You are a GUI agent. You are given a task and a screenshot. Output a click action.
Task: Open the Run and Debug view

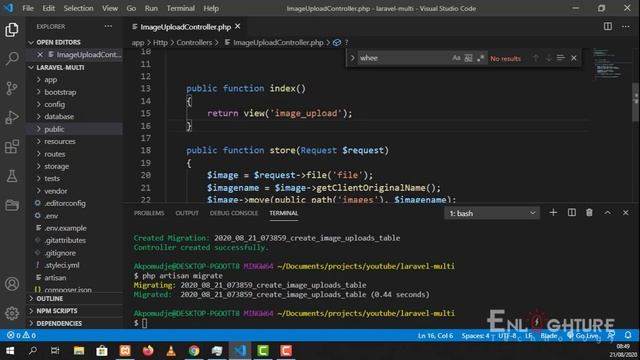click(12, 118)
